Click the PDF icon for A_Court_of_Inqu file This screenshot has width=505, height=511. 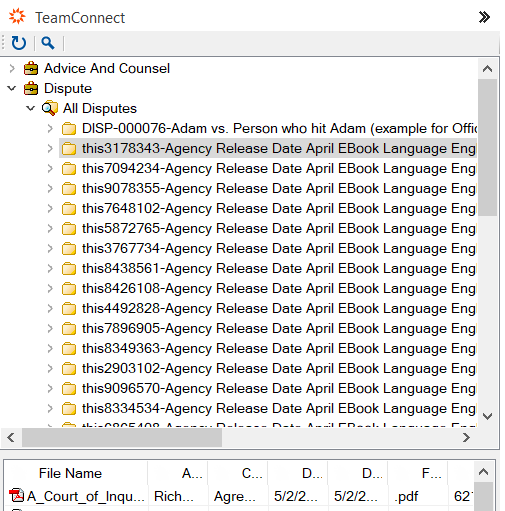click(17, 495)
